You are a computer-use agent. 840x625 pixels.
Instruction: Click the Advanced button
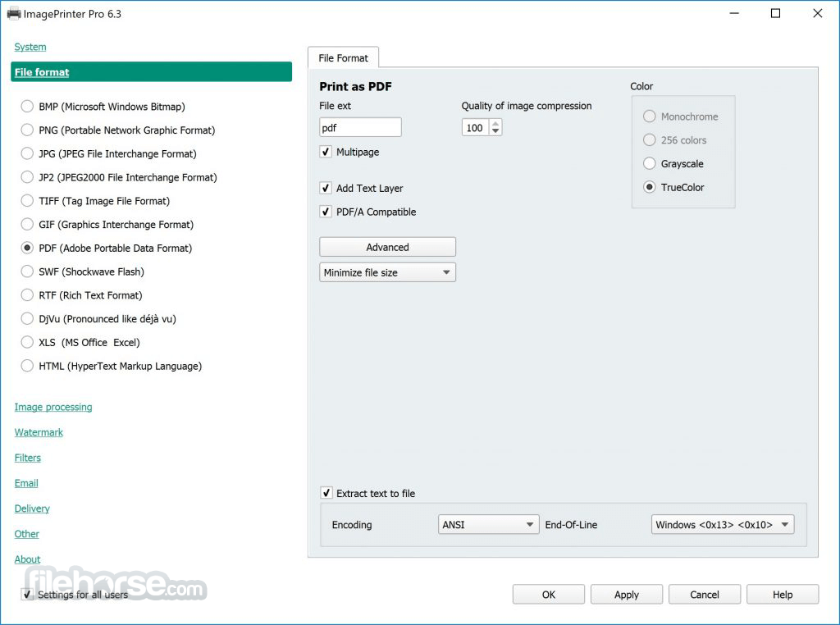pyautogui.click(x=387, y=247)
